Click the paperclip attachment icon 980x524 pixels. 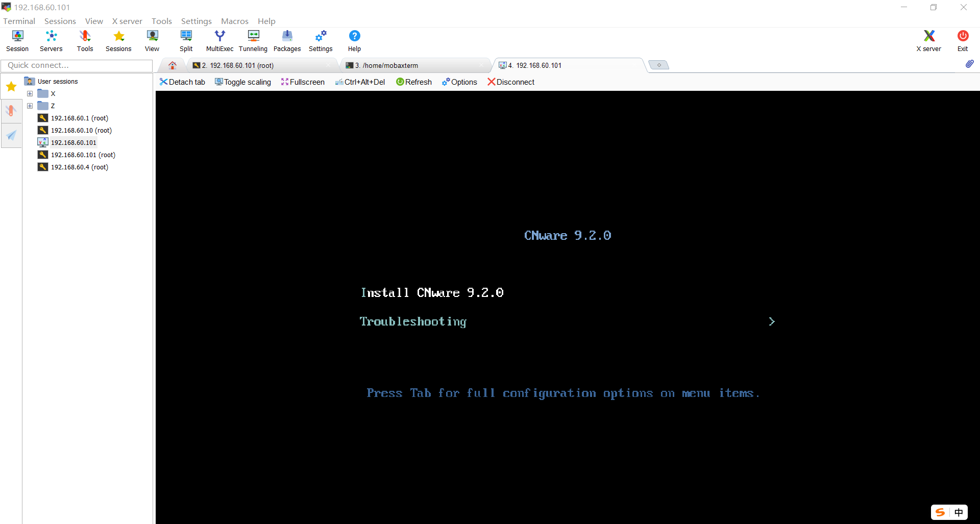[x=969, y=64]
